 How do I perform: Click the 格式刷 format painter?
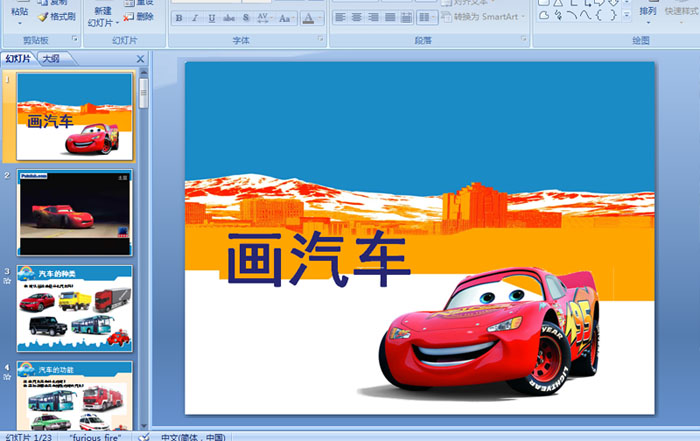coord(57,17)
